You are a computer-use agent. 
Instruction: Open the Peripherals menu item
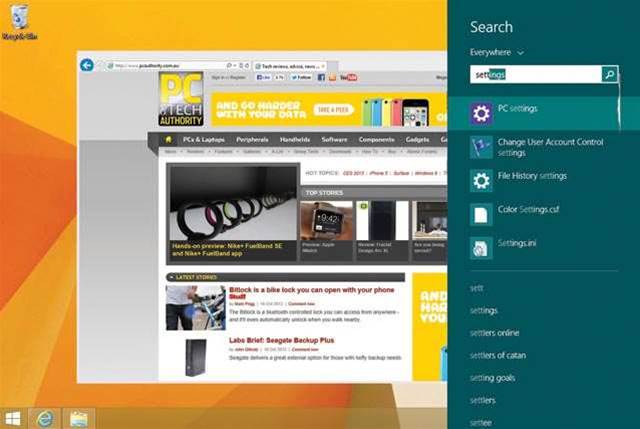point(252,140)
